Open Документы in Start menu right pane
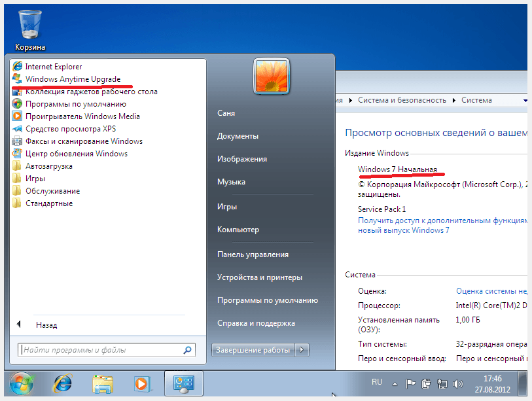The image size is (532, 401). click(238, 136)
